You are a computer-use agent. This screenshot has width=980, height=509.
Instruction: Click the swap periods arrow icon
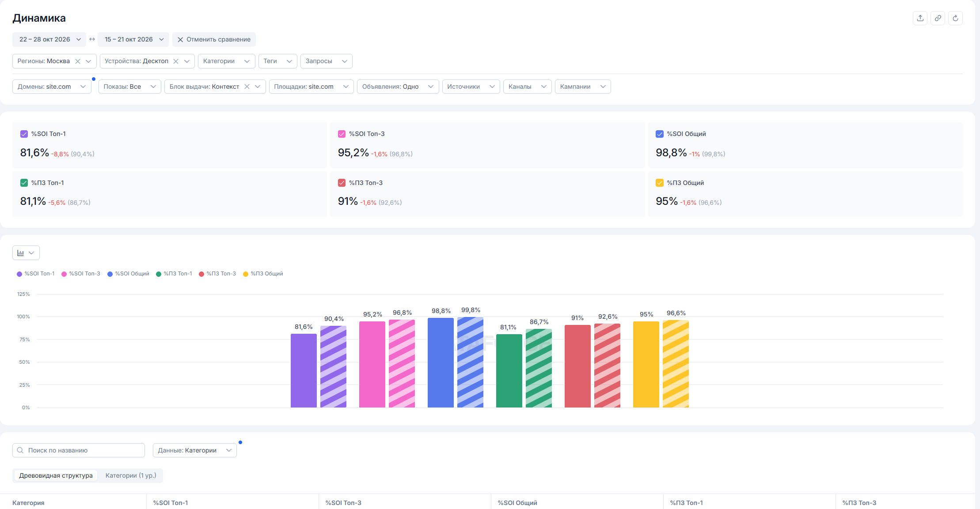[92, 39]
